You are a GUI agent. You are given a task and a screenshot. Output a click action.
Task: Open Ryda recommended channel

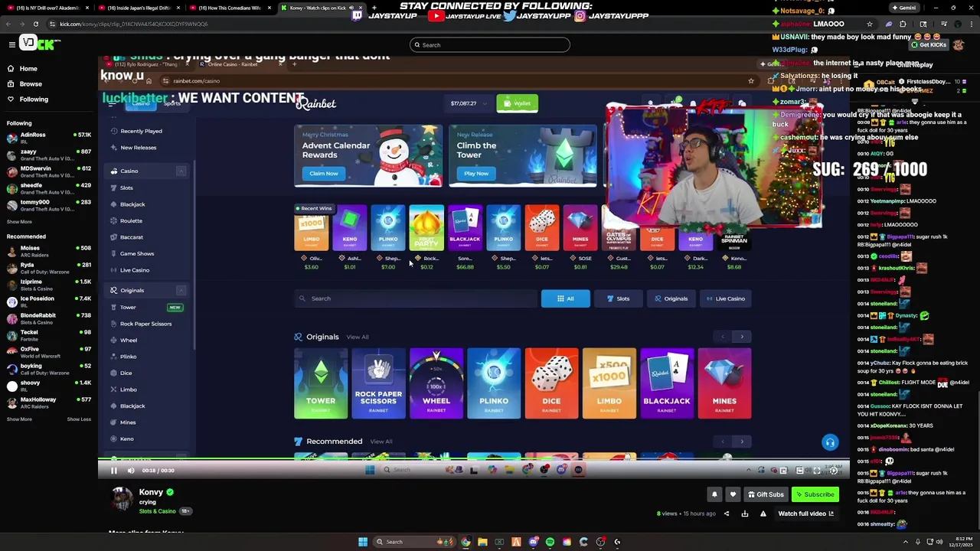coord(49,268)
